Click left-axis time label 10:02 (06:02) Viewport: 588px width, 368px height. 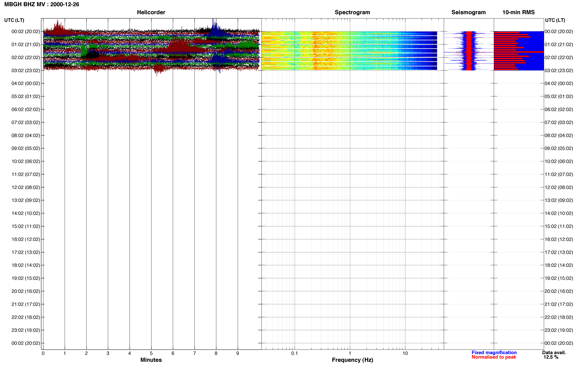pos(26,161)
